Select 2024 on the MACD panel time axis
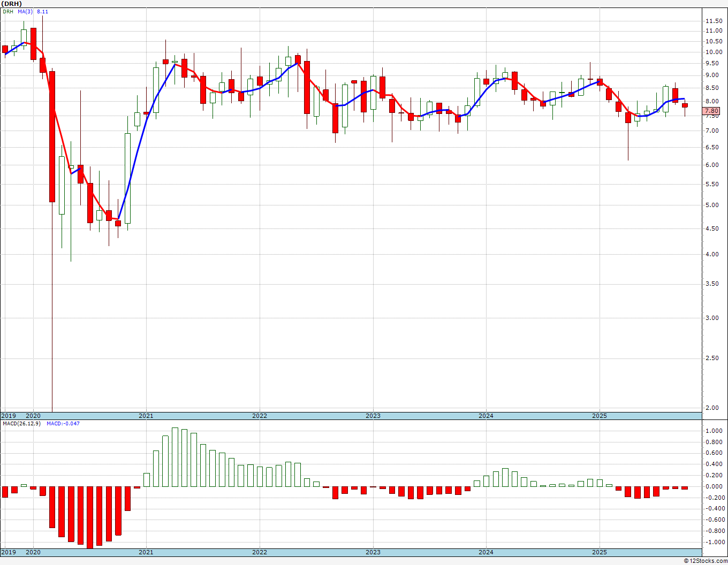 coord(486,552)
